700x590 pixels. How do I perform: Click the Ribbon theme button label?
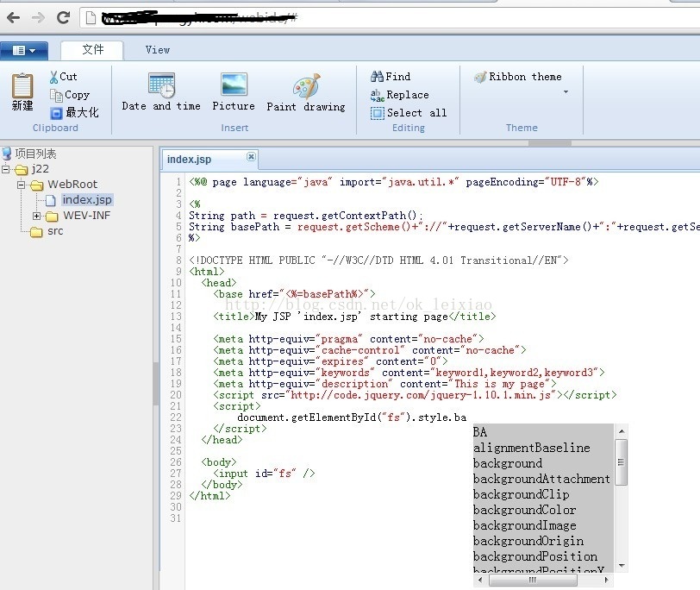click(x=526, y=77)
